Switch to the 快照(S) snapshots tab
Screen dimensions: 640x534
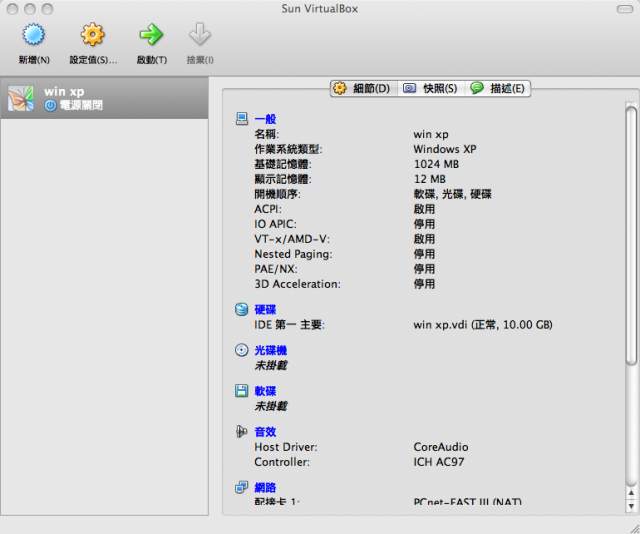click(431, 88)
